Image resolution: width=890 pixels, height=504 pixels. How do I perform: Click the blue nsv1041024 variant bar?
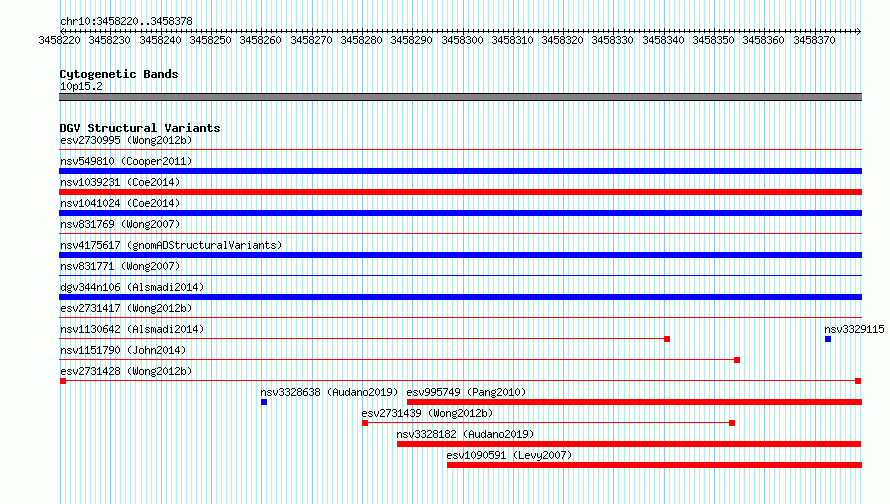460,213
